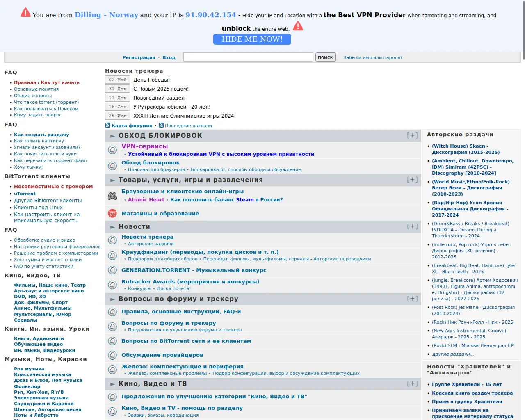Click the RSS icon beside Карта форумов
525x420 pixels.
pyautogui.click(x=107, y=126)
